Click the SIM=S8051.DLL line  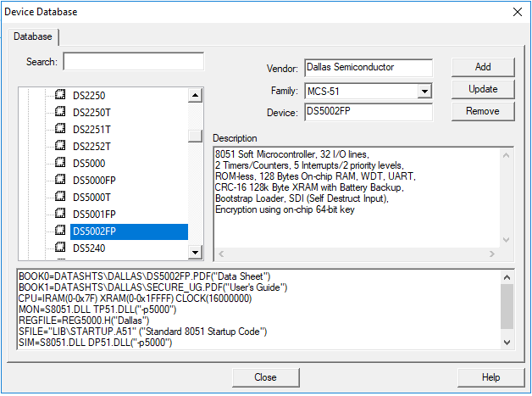click(96, 343)
